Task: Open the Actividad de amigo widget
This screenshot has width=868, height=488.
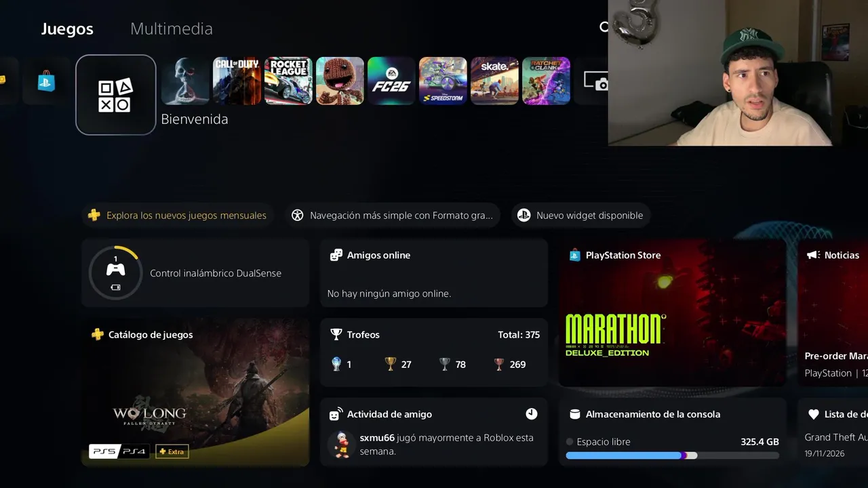Action: [434, 432]
